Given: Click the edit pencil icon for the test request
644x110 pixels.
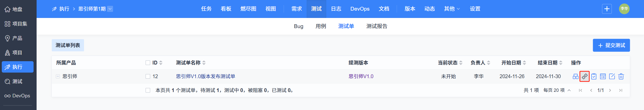Looking at the screenshot, I should tap(612, 76).
